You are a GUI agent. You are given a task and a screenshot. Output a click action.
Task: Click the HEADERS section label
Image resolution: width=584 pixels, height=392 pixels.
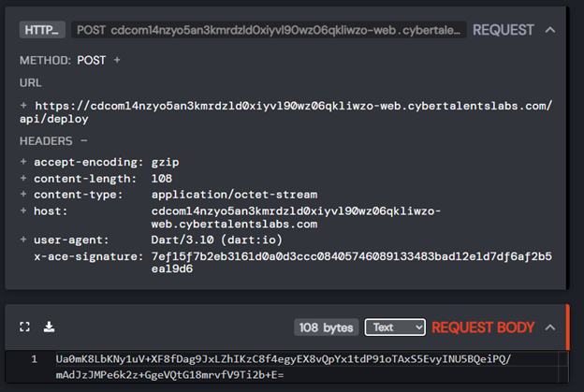46,141
